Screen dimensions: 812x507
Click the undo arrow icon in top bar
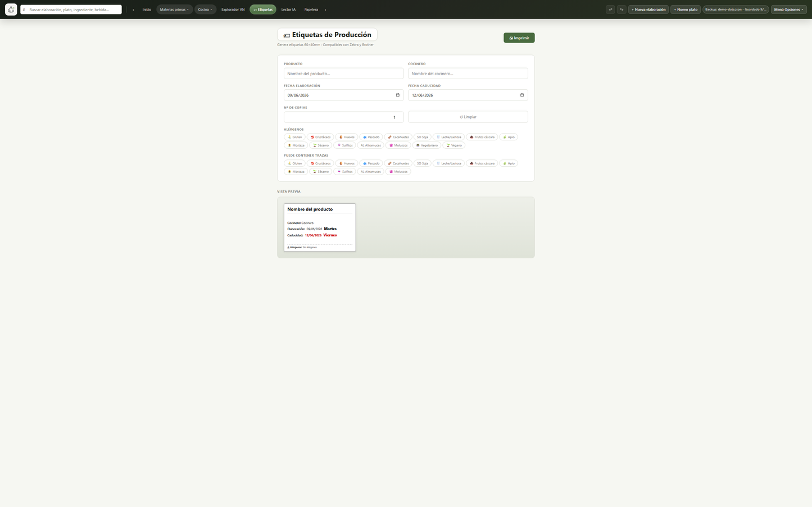click(x=610, y=10)
